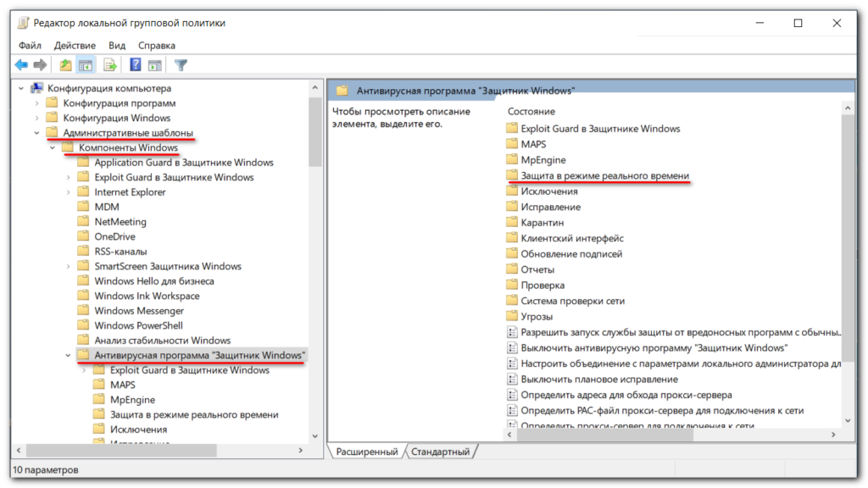
Task: Click the policy icon for Выключить антивирусную программу
Action: (512, 347)
